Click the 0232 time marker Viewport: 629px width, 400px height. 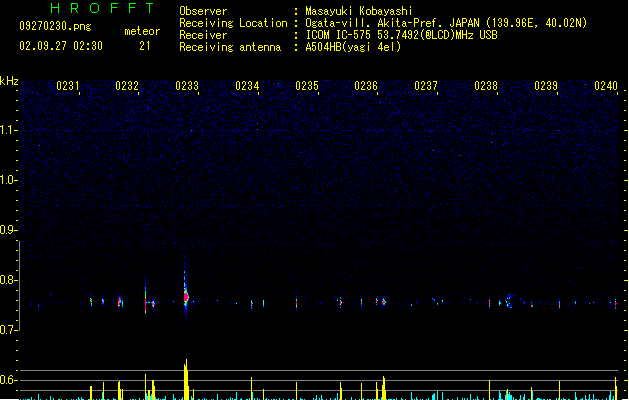click(x=127, y=86)
